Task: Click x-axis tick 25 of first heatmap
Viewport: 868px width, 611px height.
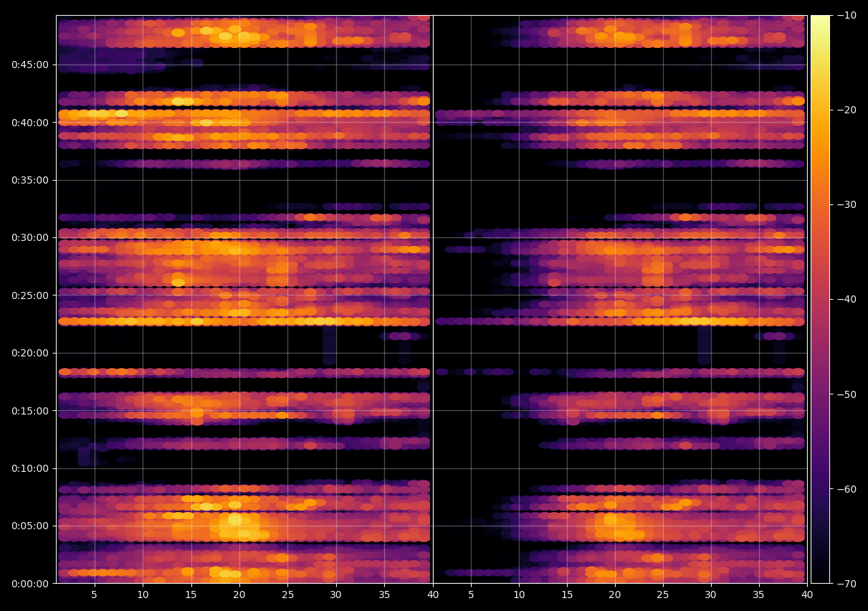Action: 287,595
